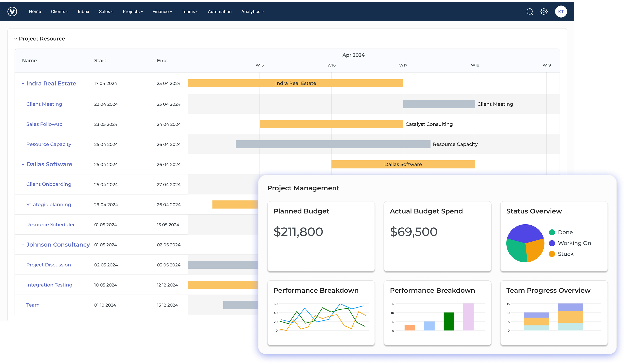Open the settings gear icon
Screen dimensions: 625x364
coord(544,11)
